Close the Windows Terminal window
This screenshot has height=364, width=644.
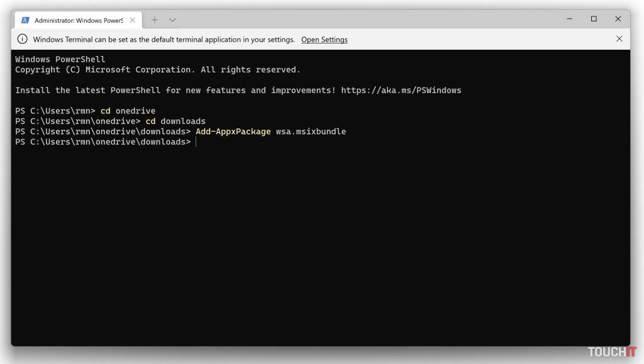pos(618,20)
